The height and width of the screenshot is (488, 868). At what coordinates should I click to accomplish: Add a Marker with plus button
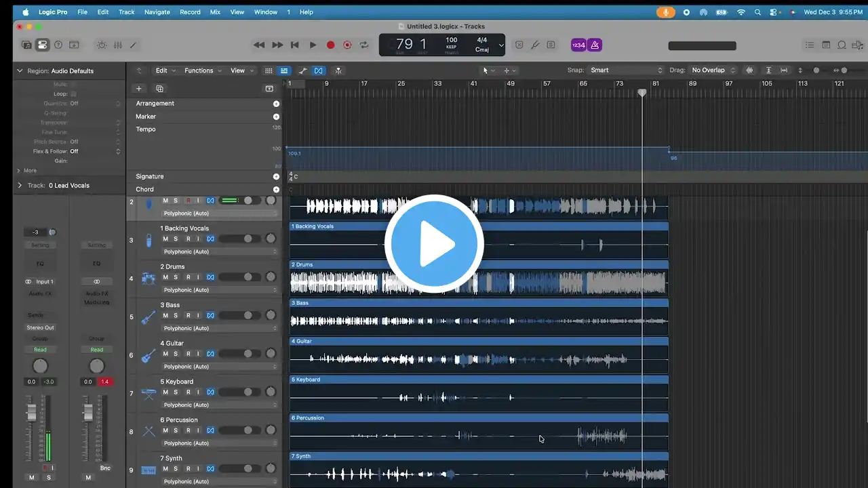[276, 117]
